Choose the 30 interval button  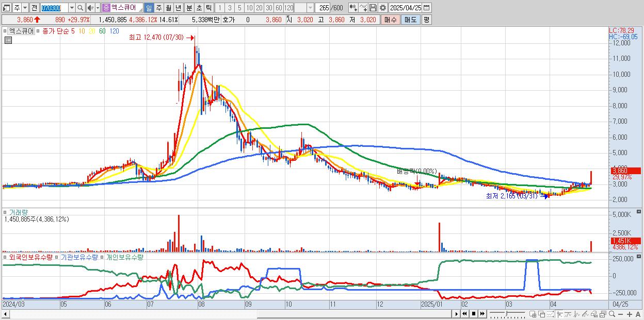click(x=269, y=8)
